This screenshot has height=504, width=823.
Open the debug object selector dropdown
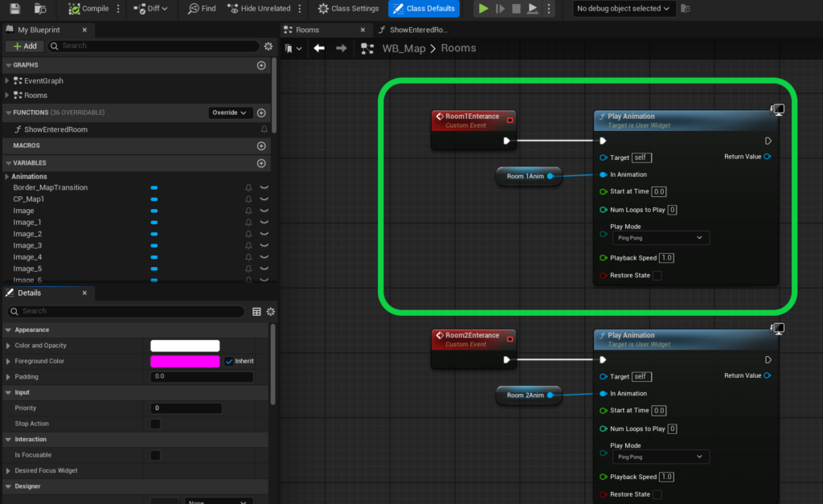[623, 9]
